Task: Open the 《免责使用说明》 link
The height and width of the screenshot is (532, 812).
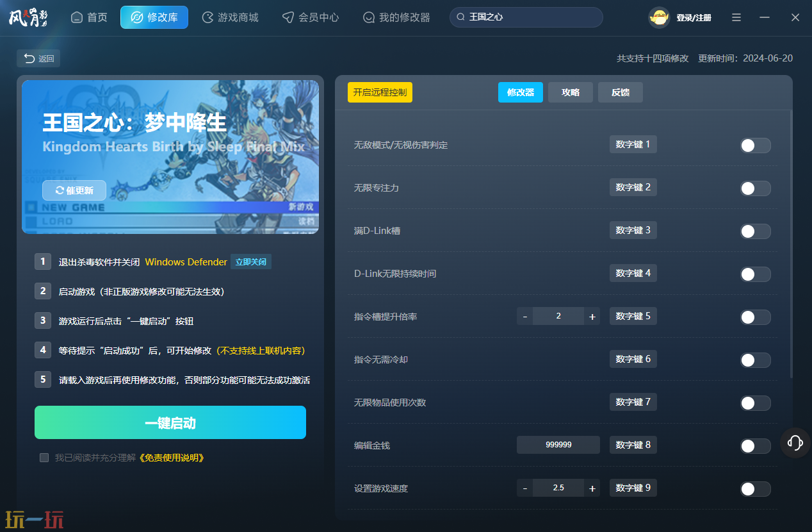Action: pyautogui.click(x=171, y=458)
